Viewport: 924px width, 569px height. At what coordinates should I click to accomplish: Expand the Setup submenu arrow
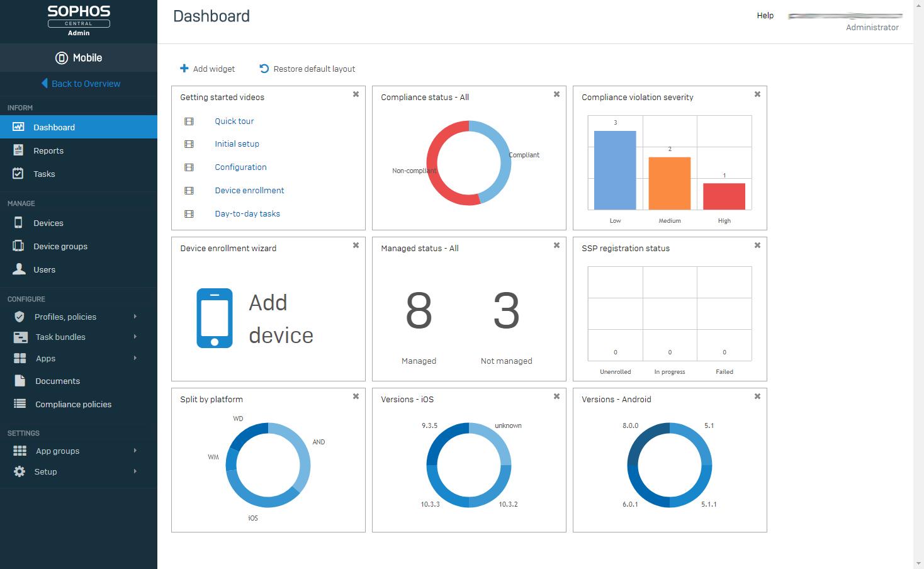point(135,471)
